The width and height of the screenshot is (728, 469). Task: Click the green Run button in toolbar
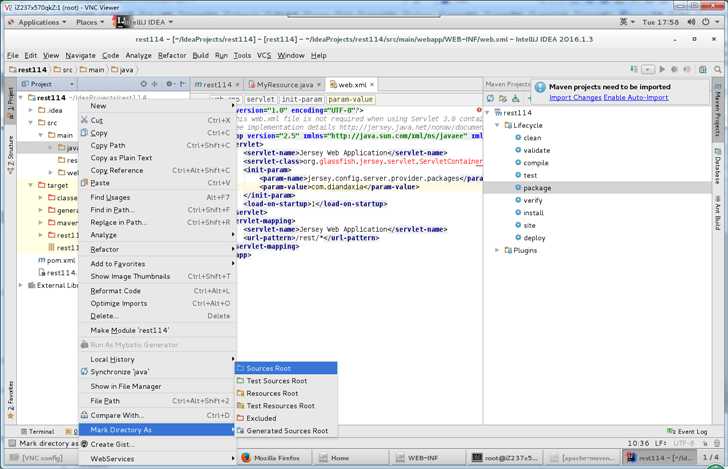coord(662,69)
